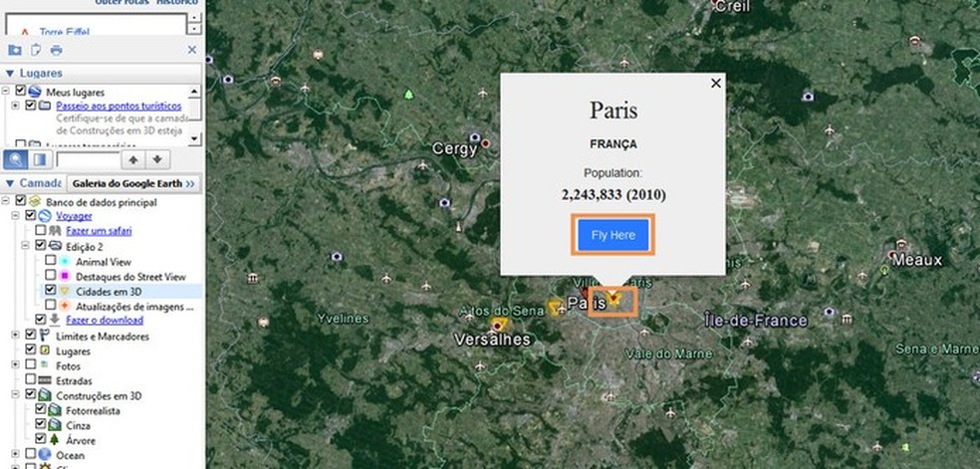Viewport: 980px width, 469px height.
Task: Enable the Destaques do Street View checkbox
Action: 51,276
